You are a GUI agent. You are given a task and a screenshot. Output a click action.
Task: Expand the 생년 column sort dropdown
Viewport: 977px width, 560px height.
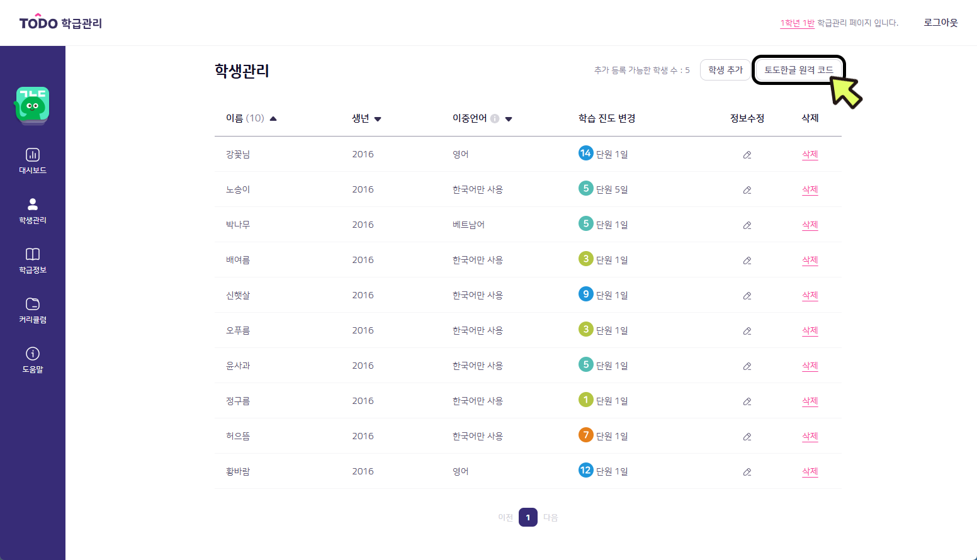(x=378, y=119)
